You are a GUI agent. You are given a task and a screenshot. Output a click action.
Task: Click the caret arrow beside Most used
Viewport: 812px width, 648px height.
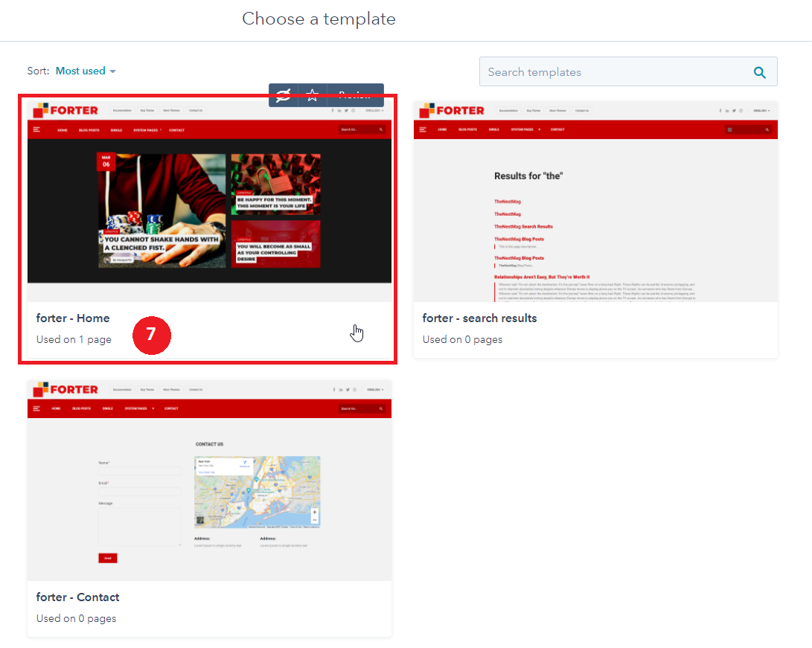(113, 71)
